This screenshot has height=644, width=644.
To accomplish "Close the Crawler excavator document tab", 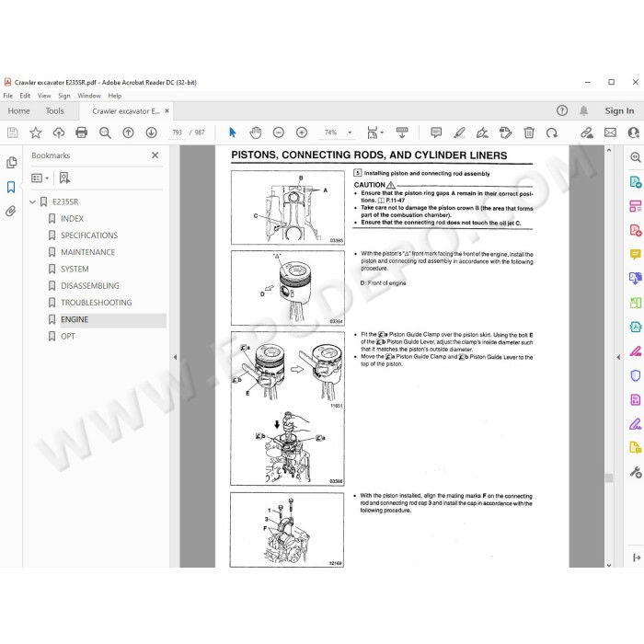I will pyautogui.click(x=167, y=111).
